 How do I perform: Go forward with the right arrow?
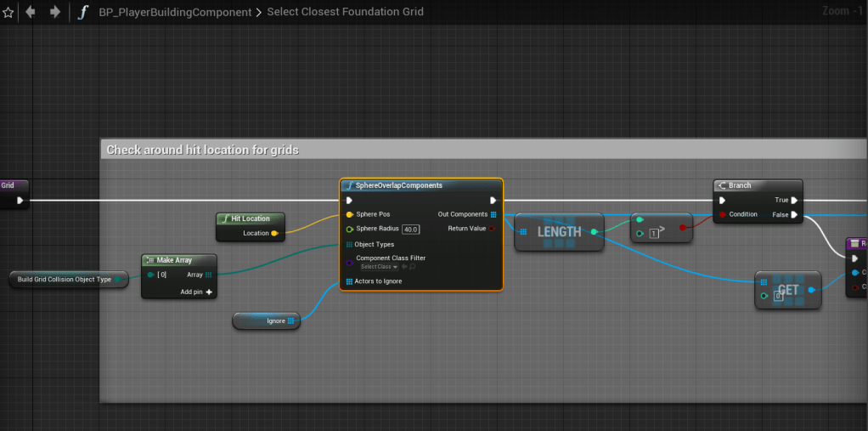tap(55, 12)
